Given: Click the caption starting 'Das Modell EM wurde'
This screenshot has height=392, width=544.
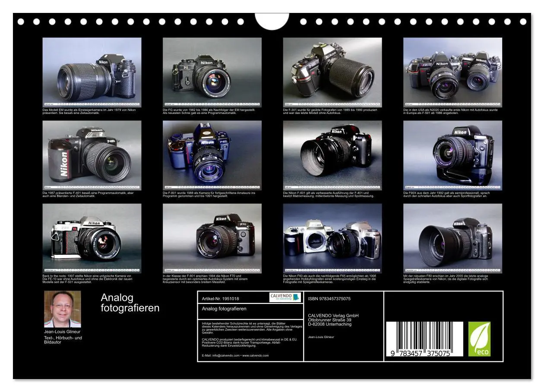Looking at the screenshot, I should click(89, 111).
